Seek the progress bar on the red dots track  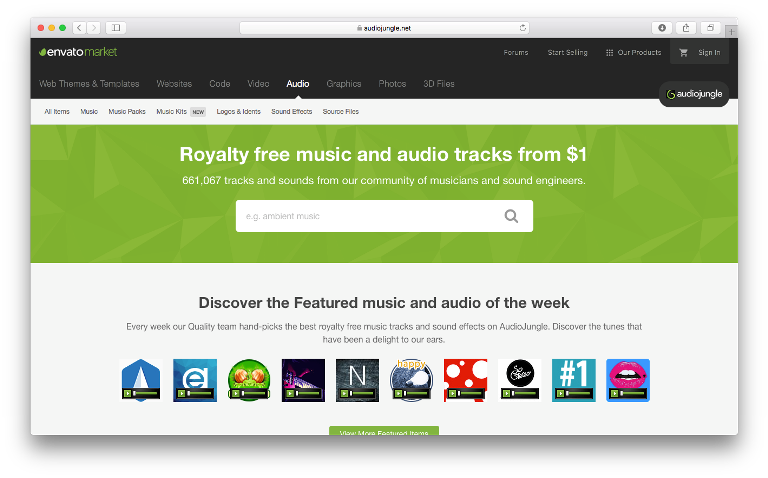click(470, 393)
